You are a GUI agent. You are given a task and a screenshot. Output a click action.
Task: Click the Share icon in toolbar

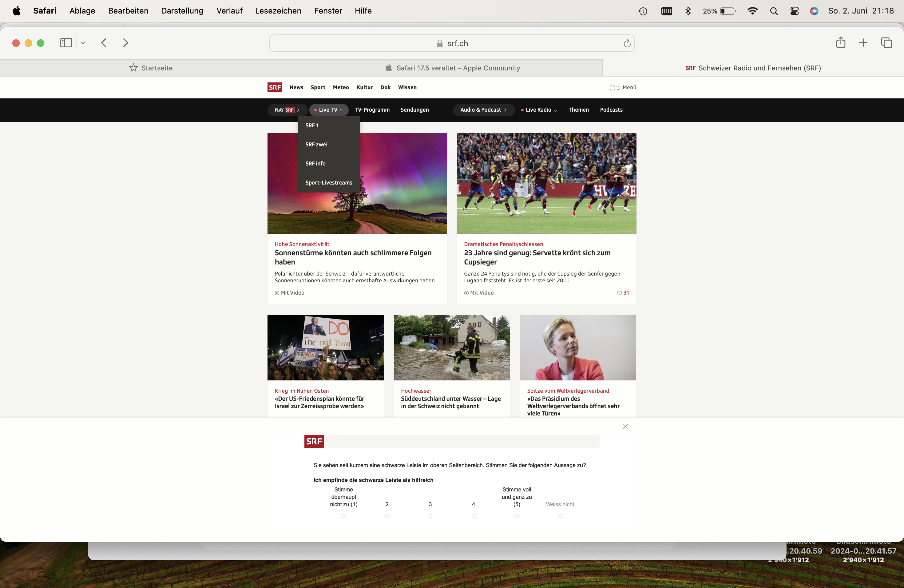click(841, 42)
